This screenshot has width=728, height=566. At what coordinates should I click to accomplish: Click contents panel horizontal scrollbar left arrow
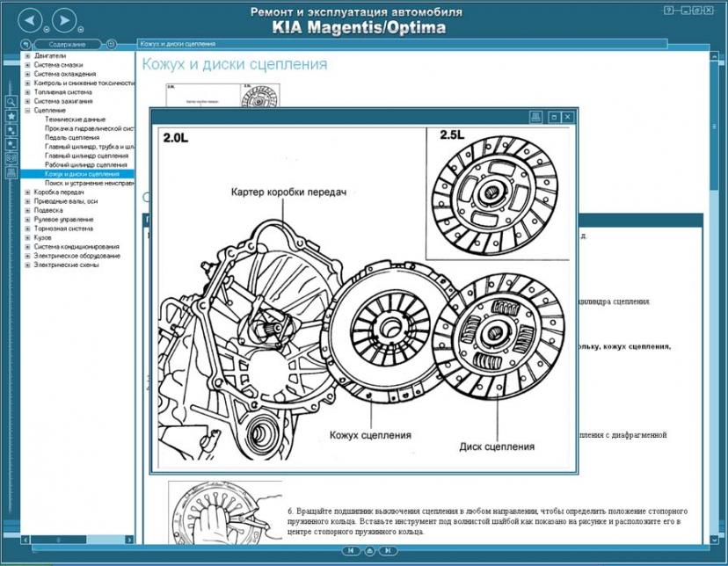[25, 540]
